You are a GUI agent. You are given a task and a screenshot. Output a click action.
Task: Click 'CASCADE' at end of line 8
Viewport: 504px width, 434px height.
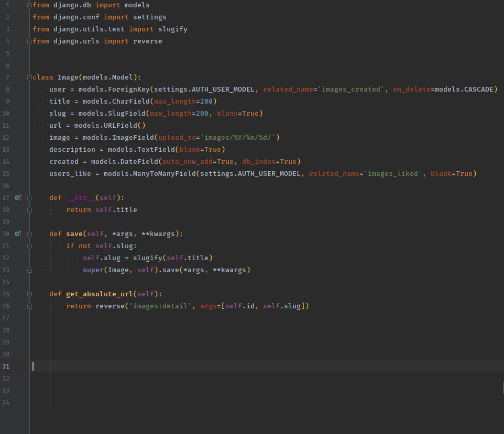coord(479,90)
